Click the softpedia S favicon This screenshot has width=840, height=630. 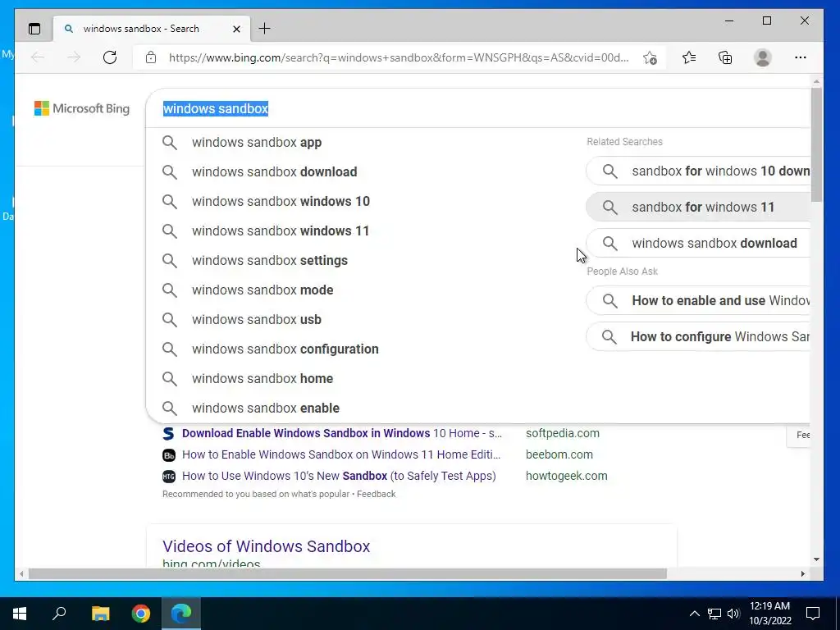click(x=169, y=433)
